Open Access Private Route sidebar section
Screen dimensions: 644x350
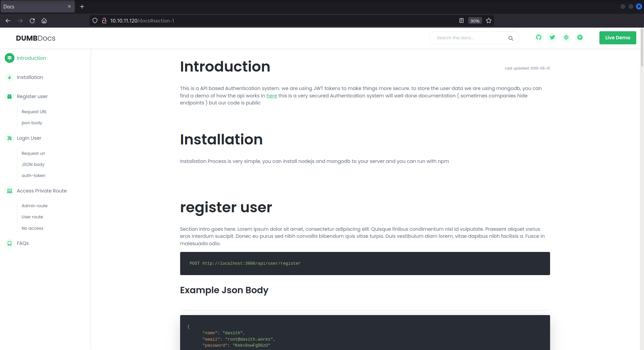pyautogui.click(x=42, y=191)
